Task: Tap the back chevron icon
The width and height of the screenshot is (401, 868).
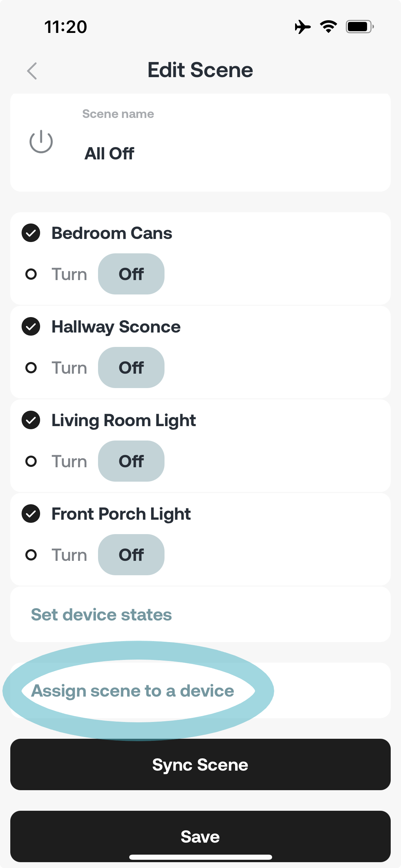Action: 32,71
